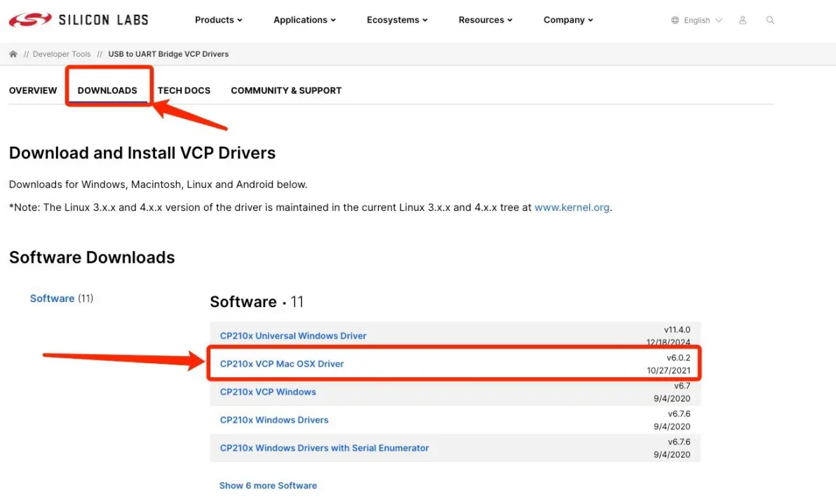Viewport: 836px width, 504px height.
Task: Click Developer Tools breadcrumb link
Action: pyautogui.click(x=62, y=54)
